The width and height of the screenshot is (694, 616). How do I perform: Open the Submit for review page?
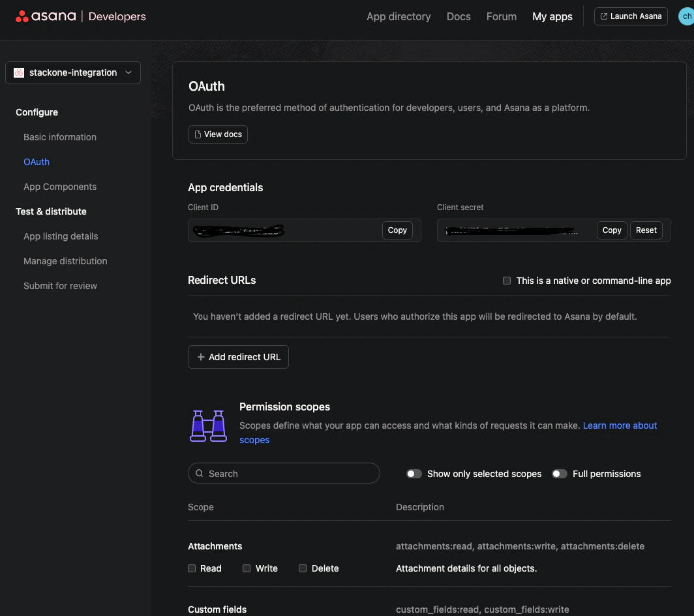point(60,286)
